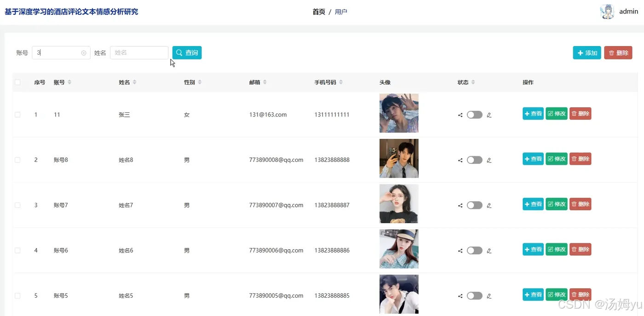
Task: Click the share icon in the 账号7 row
Action: click(460, 206)
